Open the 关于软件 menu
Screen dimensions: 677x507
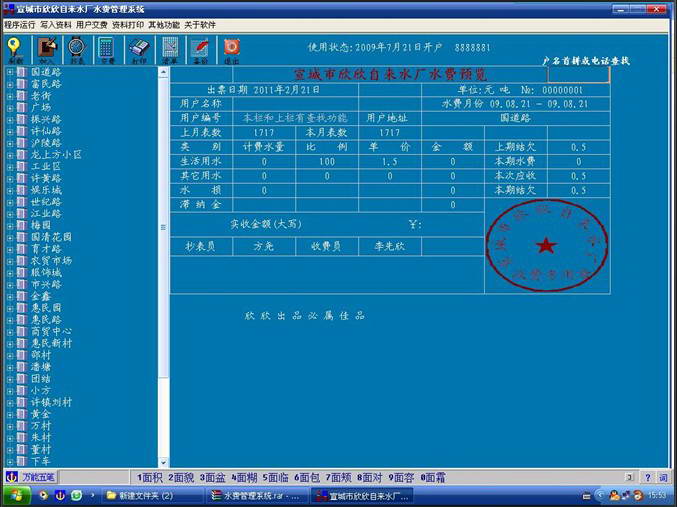pyautogui.click(x=200, y=25)
